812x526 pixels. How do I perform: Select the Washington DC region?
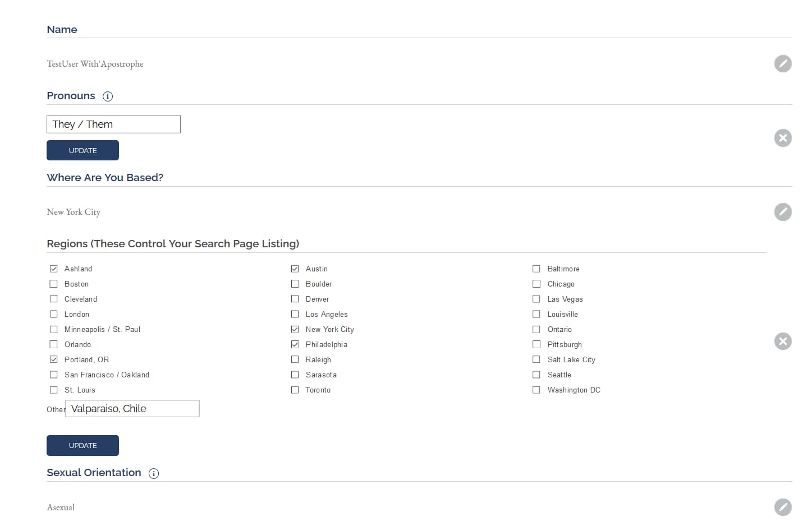[x=536, y=390]
